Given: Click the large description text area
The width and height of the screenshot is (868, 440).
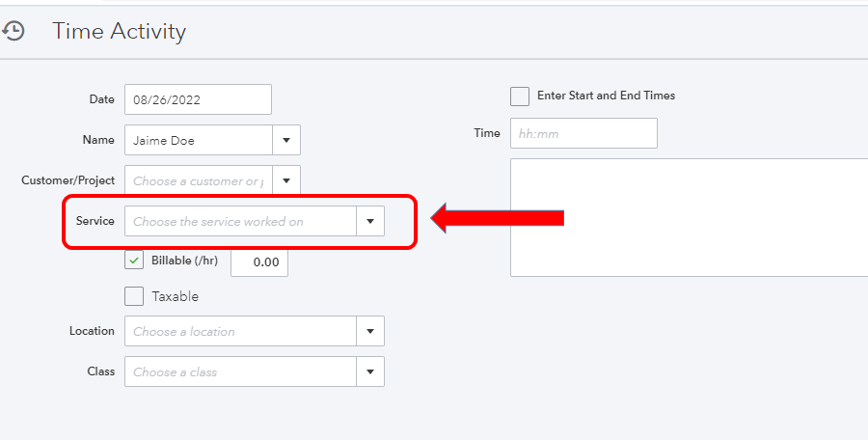Looking at the screenshot, I should 689,217.
